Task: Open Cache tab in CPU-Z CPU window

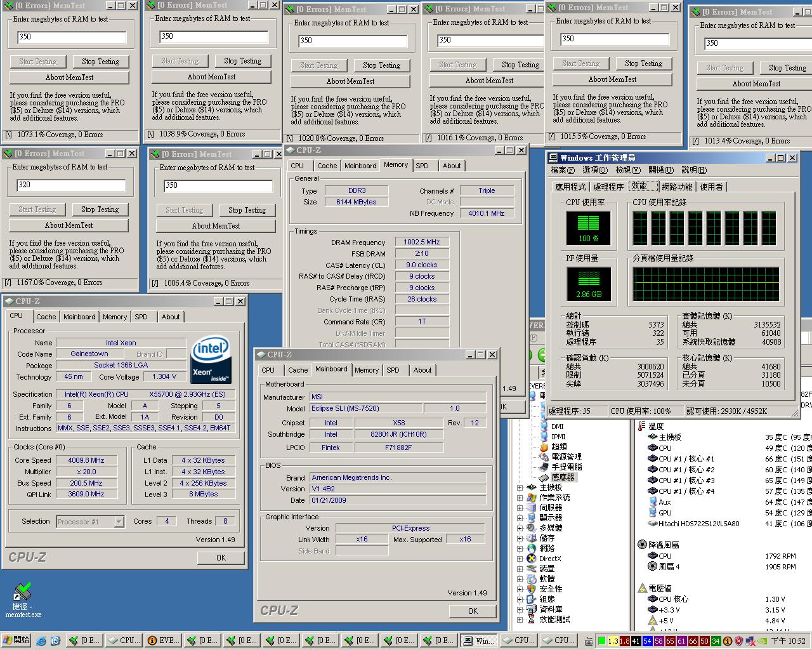Action: click(x=46, y=317)
